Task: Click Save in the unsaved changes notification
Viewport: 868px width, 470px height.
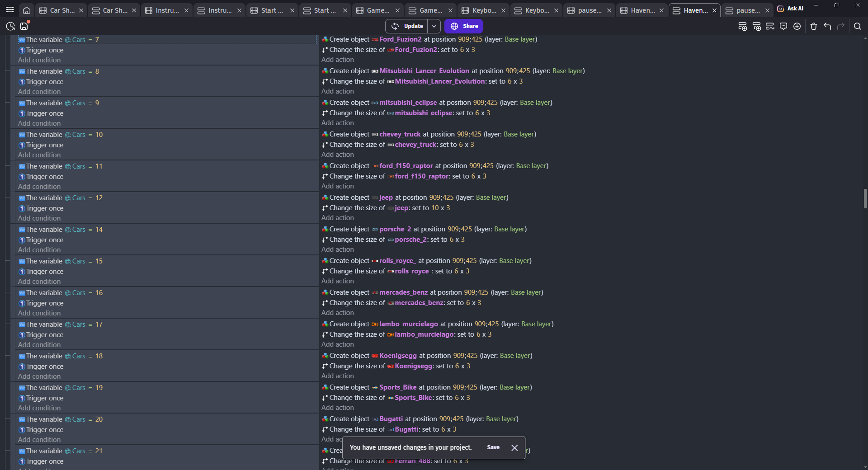Action: 493,447
